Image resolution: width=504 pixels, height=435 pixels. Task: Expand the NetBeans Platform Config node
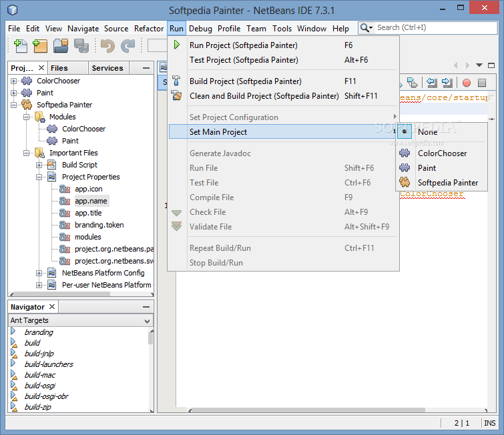[x=39, y=273]
